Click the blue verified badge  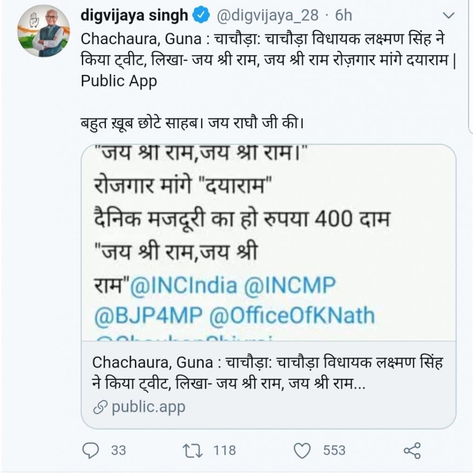[200, 16]
